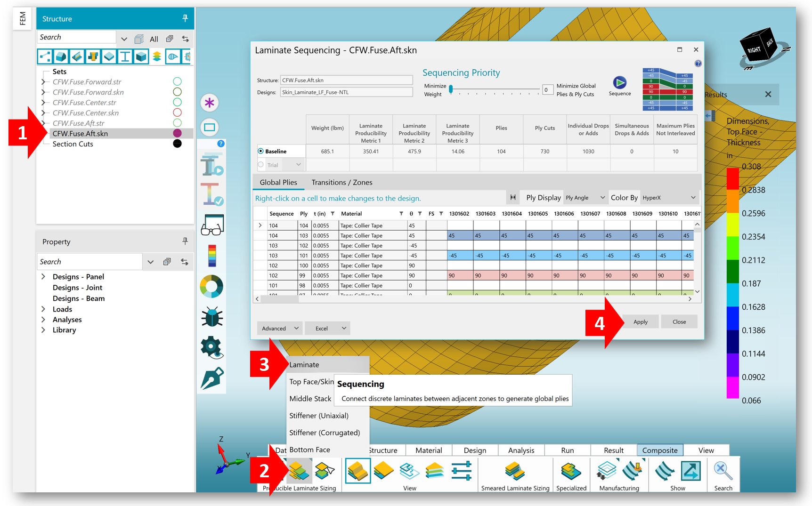Choose Laminate from the popup menu

coord(328,364)
